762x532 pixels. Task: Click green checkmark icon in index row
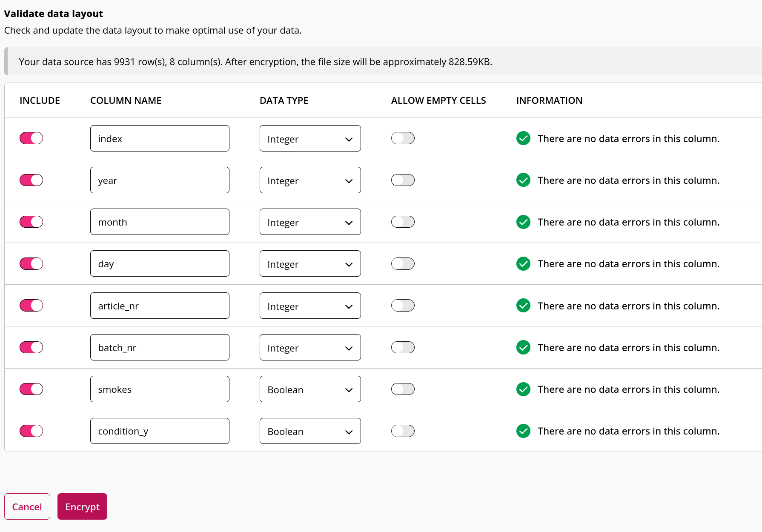point(523,138)
